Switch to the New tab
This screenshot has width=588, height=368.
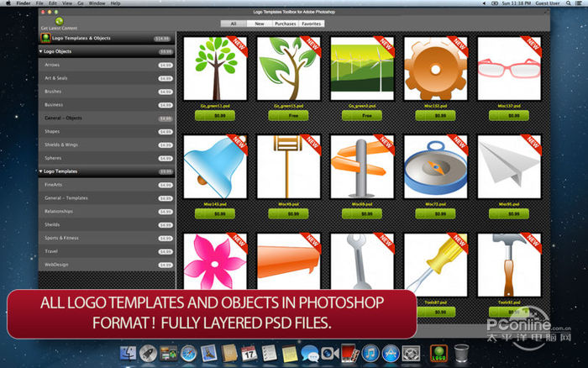point(260,24)
